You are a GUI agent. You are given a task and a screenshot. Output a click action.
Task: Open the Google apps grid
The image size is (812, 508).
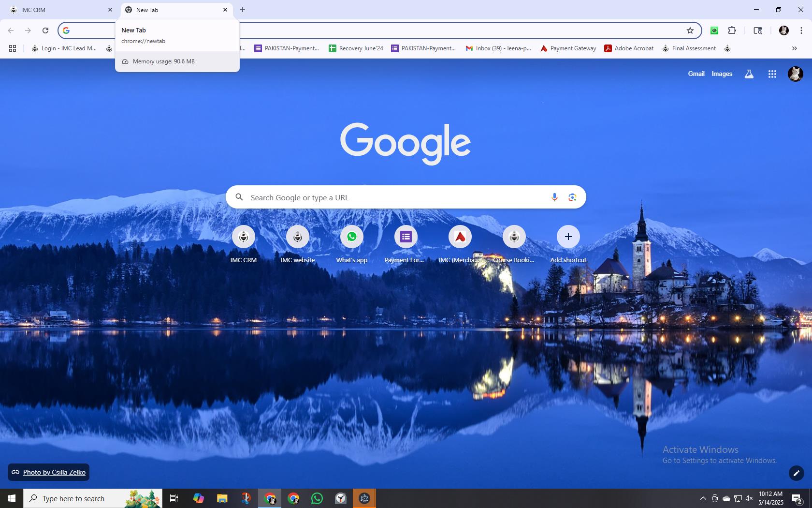tap(772, 74)
